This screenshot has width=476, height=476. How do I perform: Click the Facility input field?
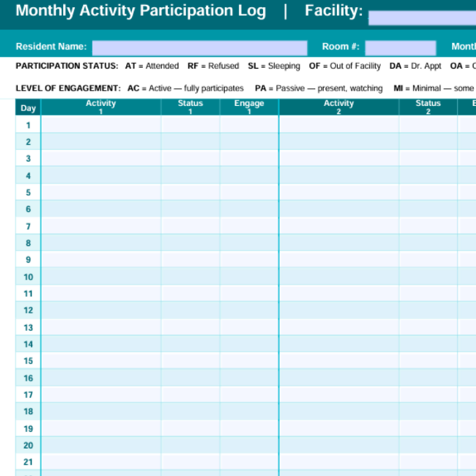[422, 18]
